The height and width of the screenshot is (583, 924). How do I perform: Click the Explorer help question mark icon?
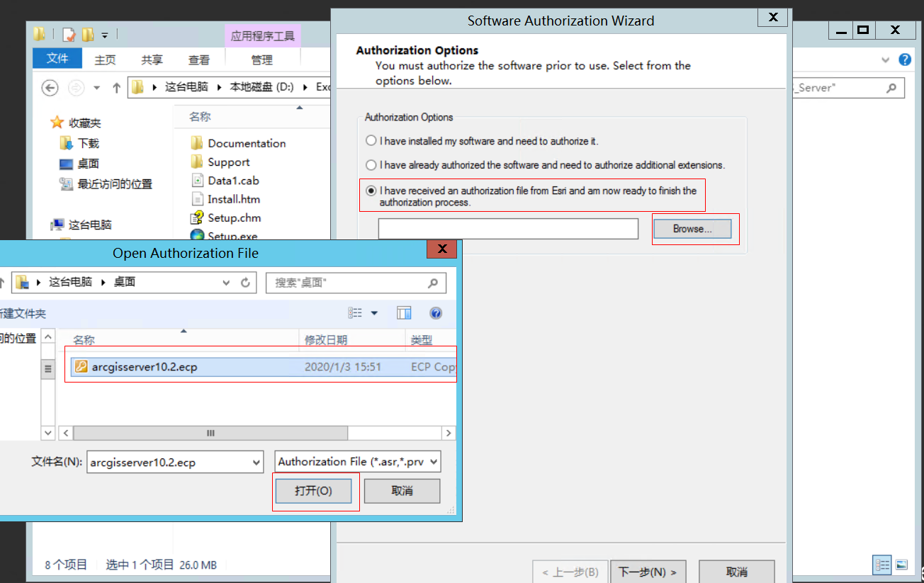(905, 60)
